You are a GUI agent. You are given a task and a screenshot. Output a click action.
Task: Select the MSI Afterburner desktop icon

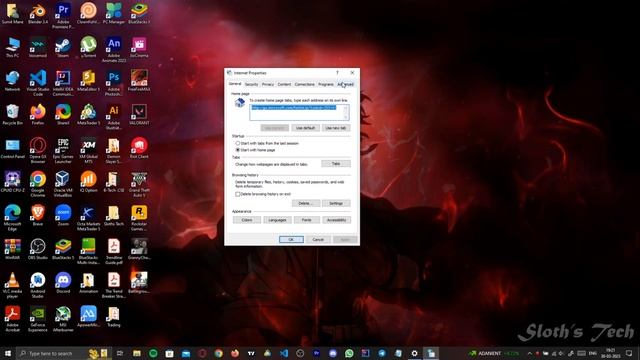coord(63,319)
